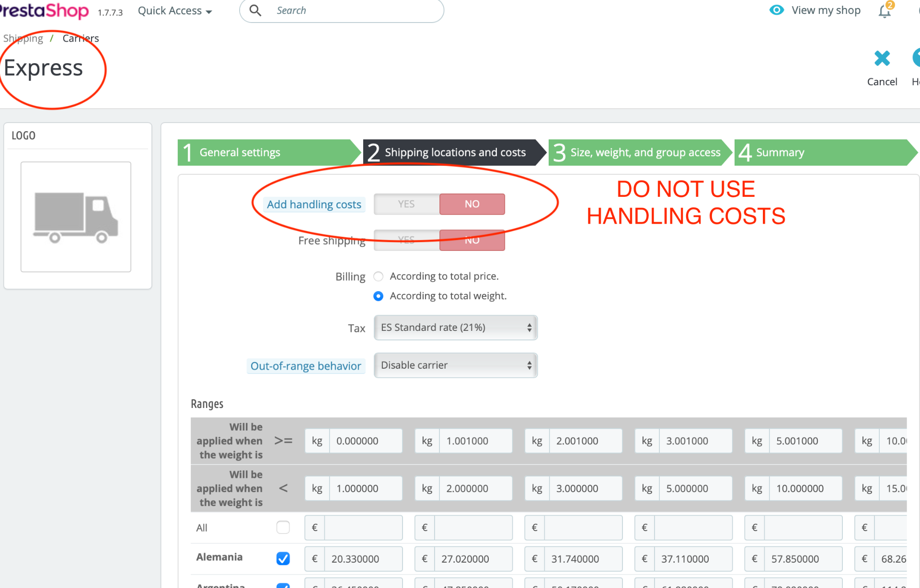920x588 pixels.
Task: Click the carrier truck logo image
Action: pos(76,217)
